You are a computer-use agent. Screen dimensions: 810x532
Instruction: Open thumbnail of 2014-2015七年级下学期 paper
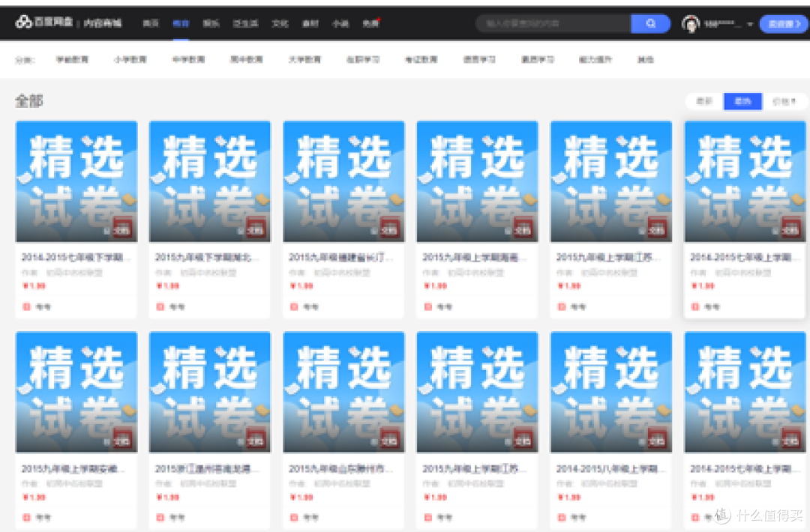tap(76, 181)
